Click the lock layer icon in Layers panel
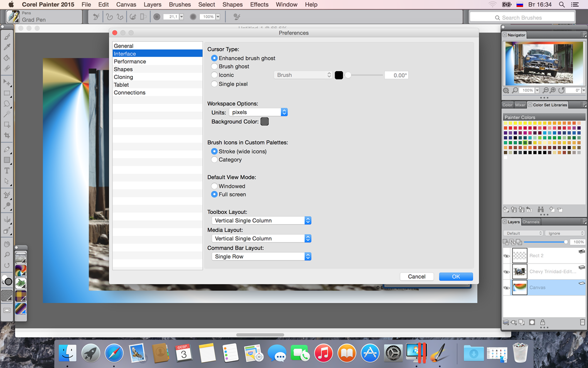 click(x=542, y=322)
